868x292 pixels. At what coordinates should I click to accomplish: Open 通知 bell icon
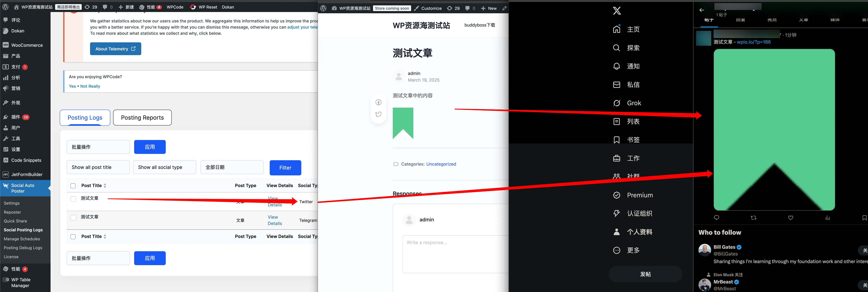click(x=616, y=66)
